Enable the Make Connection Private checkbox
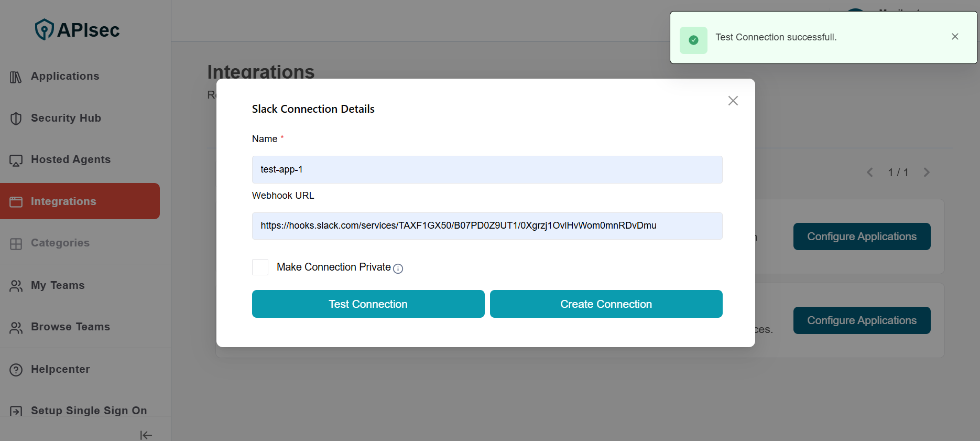This screenshot has width=980, height=441. [x=260, y=267]
